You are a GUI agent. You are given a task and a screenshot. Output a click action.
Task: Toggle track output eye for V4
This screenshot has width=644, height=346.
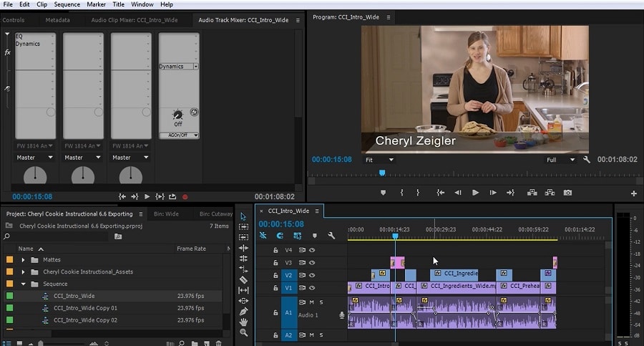(x=312, y=250)
